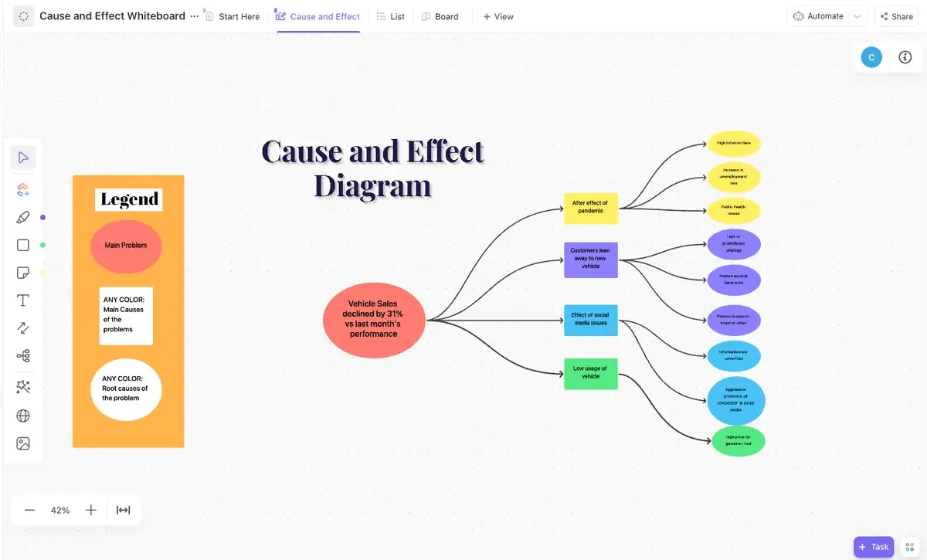
Task: Click the Share button
Action: (896, 16)
